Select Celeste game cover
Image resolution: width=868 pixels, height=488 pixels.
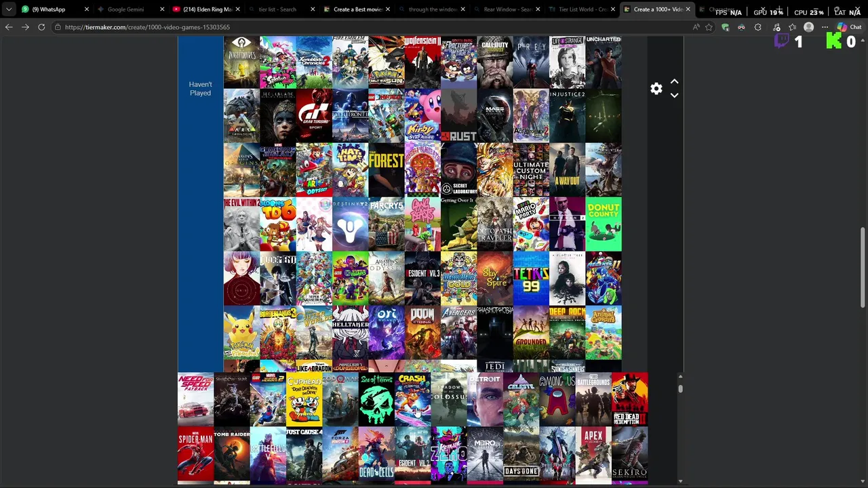click(x=521, y=399)
